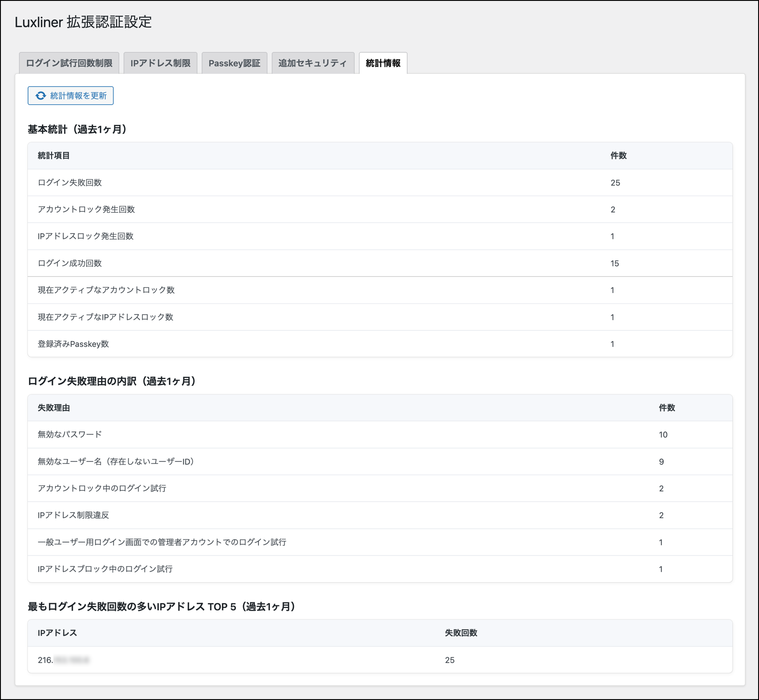Click the ログイン失敗回数 row label
This screenshot has height=700, width=759.
[x=70, y=183]
